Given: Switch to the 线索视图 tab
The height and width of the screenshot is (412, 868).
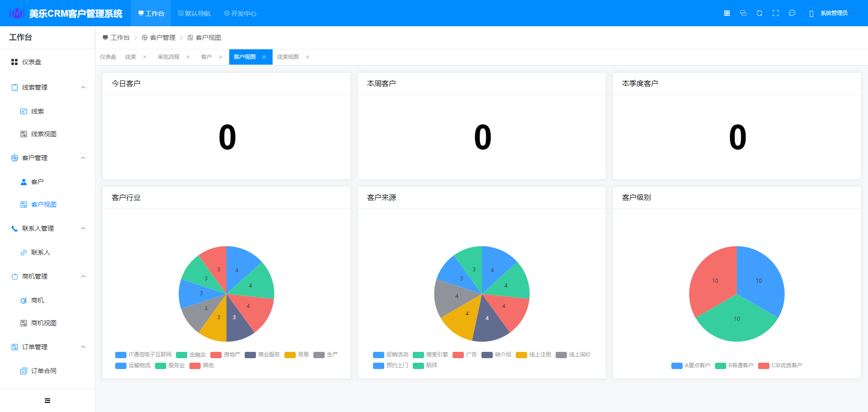Looking at the screenshot, I should tap(288, 57).
